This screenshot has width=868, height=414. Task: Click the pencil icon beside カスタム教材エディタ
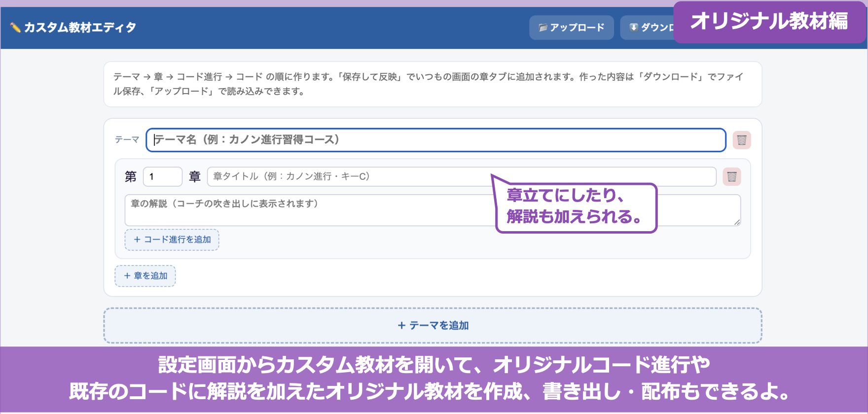pyautogui.click(x=15, y=28)
